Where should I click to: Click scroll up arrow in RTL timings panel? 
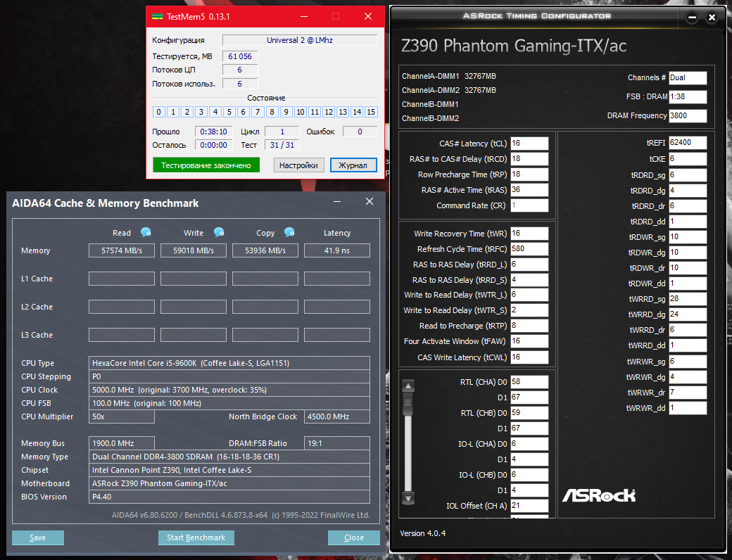[408, 386]
